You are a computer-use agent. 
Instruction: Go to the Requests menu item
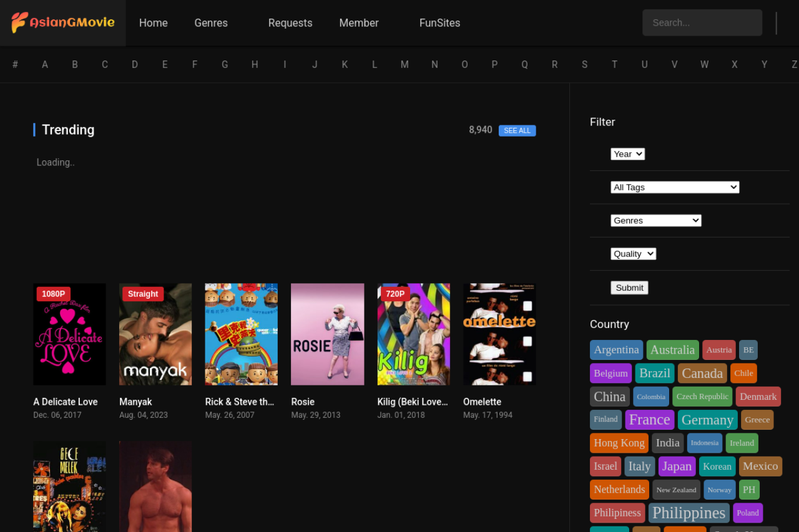point(290,23)
